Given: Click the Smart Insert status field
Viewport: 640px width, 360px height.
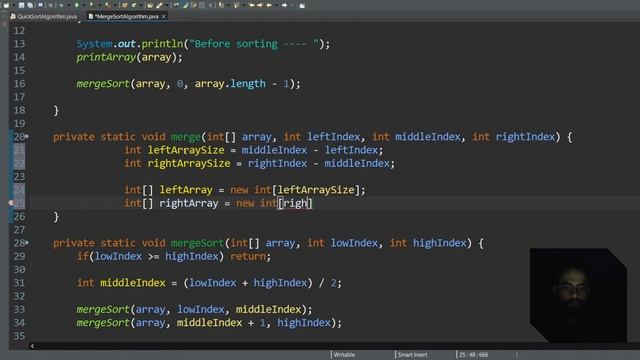Looking at the screenshot, I should pos(412,355).
